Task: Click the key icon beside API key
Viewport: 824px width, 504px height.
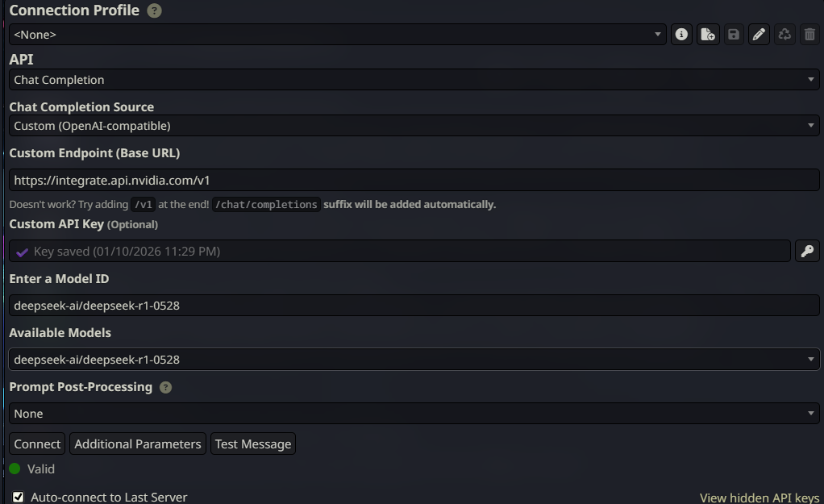Action: 807,251
